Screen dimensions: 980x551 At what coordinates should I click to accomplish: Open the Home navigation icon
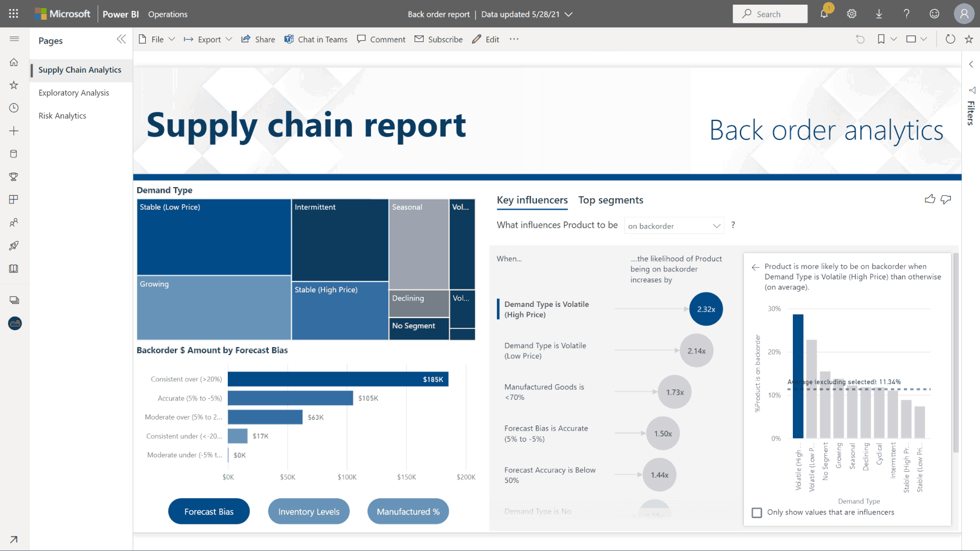[x=14, y=62]
